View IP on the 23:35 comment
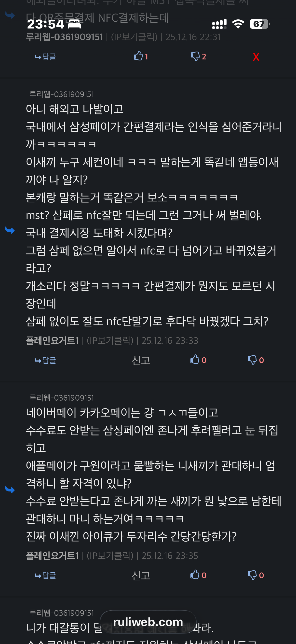This screenshot has width=296, height=644. 110,556
